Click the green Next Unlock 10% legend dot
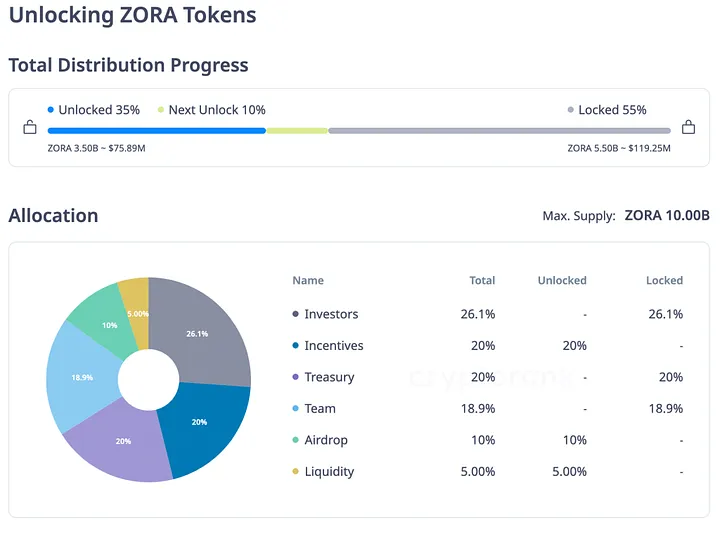Image resolution: width=720 pixels, height=534 pixels. (x=160, y=110)
